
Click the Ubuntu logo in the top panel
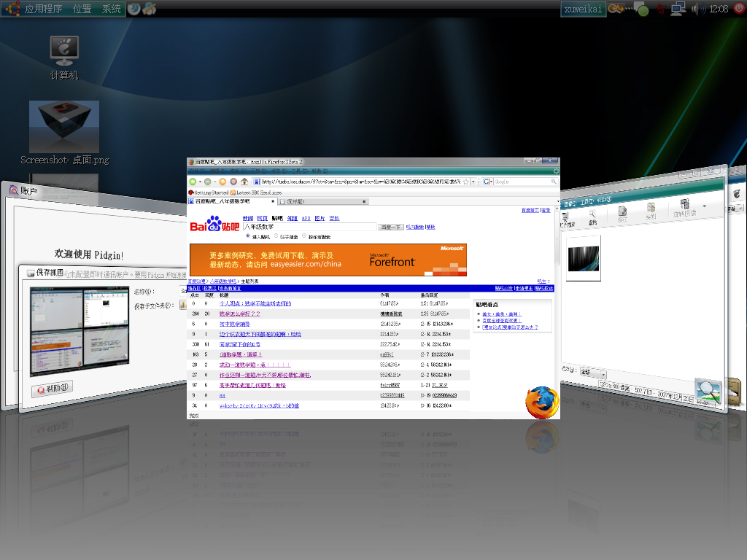click(x=12, y=9)
